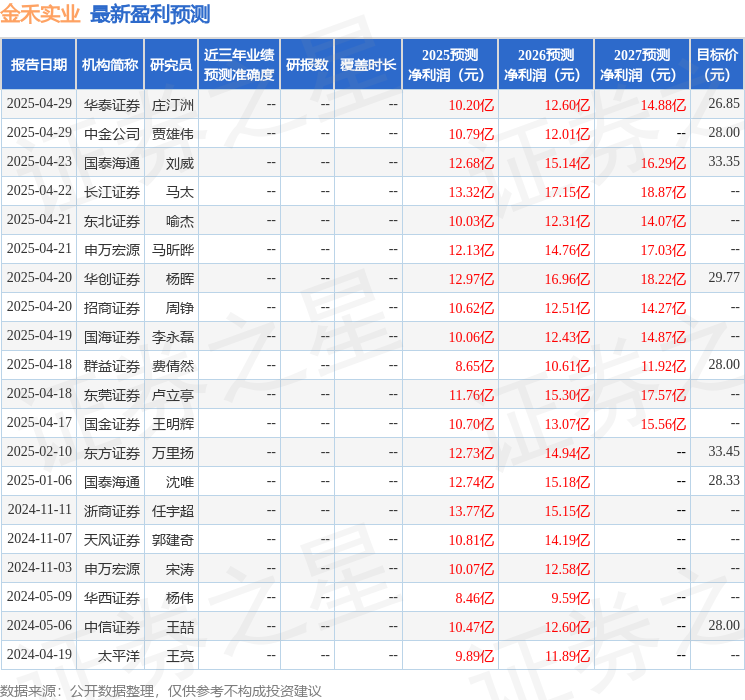Click 东莞证券 institution cell
745x700 pixels.
[112, 395]
